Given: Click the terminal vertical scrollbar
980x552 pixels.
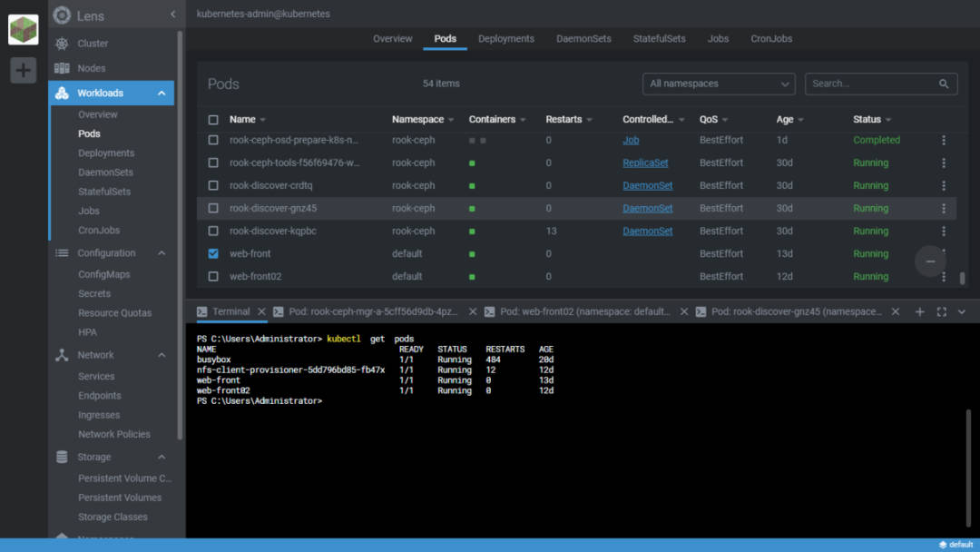Looking at the screenshot, I should pos(968,468).
